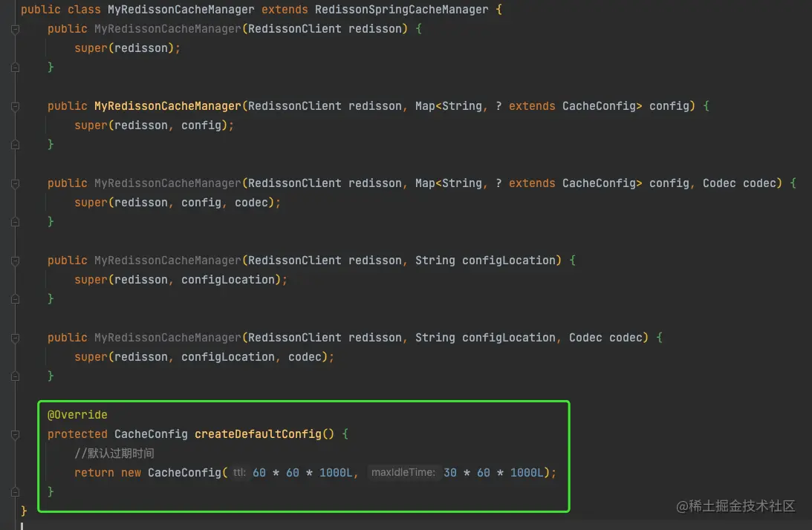Click fold end marker below super(redisson);
The image size is (812, 530).
pyautogui.click(x=15, y=68)
